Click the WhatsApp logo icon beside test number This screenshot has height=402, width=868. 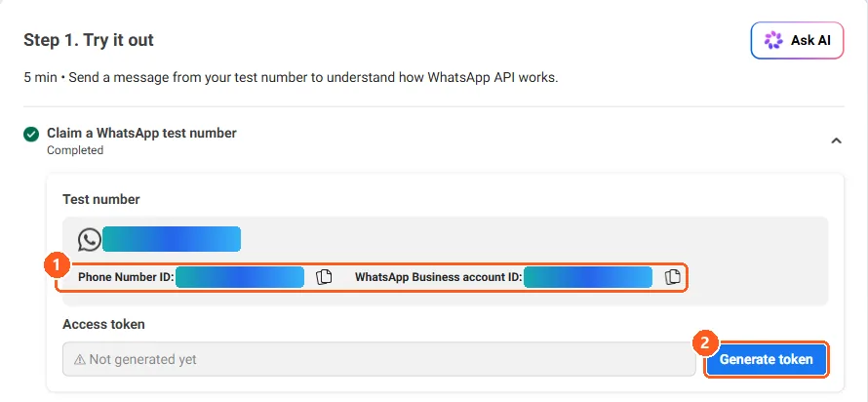click(90, 240)
